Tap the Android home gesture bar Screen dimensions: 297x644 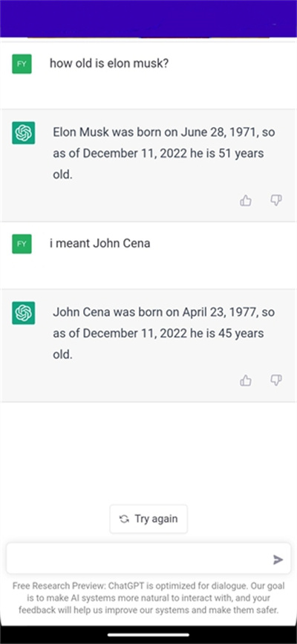click(148, 634)
